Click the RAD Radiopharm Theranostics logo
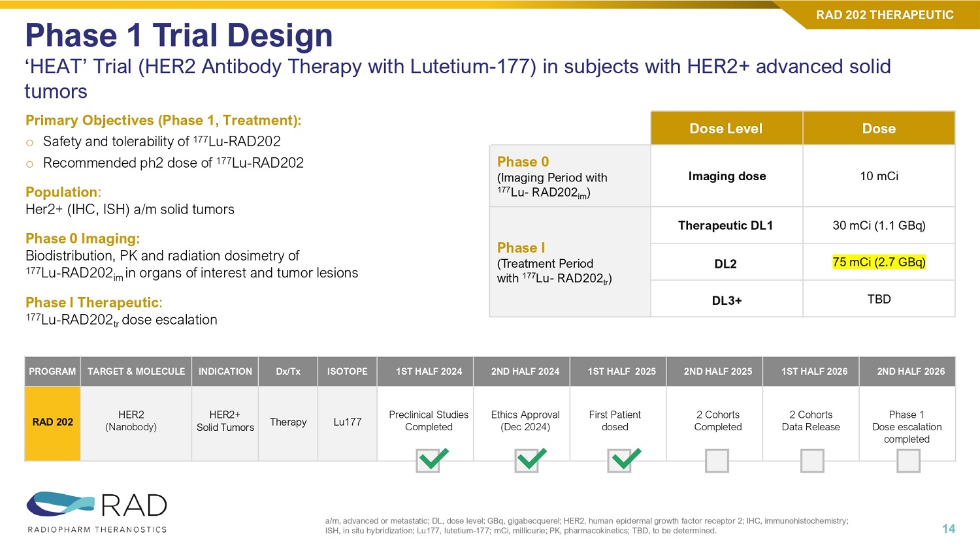The width and height of the screenshot is (980, 551). [x=97, y=512]
